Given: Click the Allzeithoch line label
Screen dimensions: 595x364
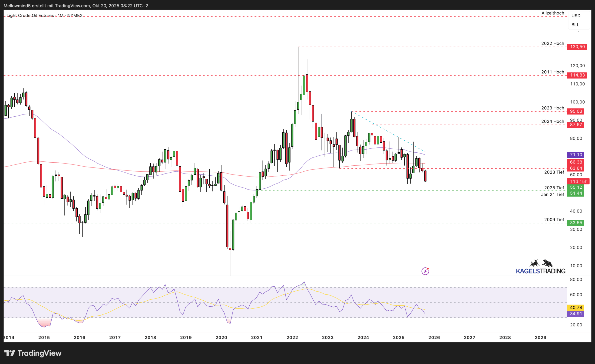Looking at the screenshot, I should (x=553, y=13).
